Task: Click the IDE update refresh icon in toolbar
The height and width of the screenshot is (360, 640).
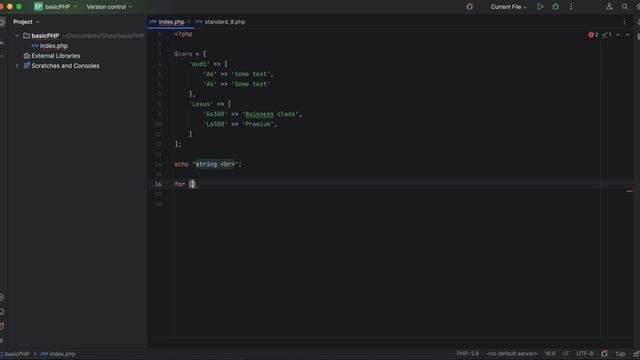Action: click(469, 7)
